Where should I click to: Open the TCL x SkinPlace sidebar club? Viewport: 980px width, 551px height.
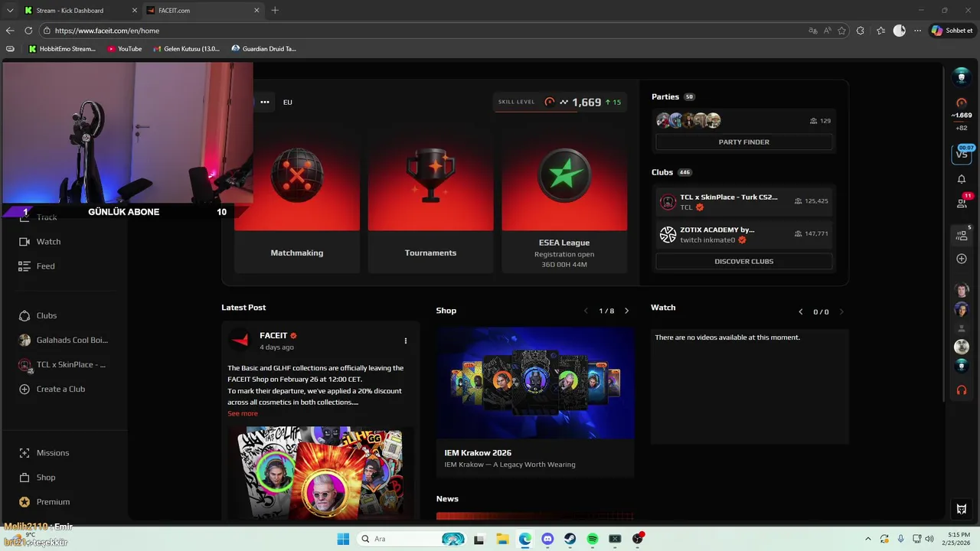pos(62,364)
